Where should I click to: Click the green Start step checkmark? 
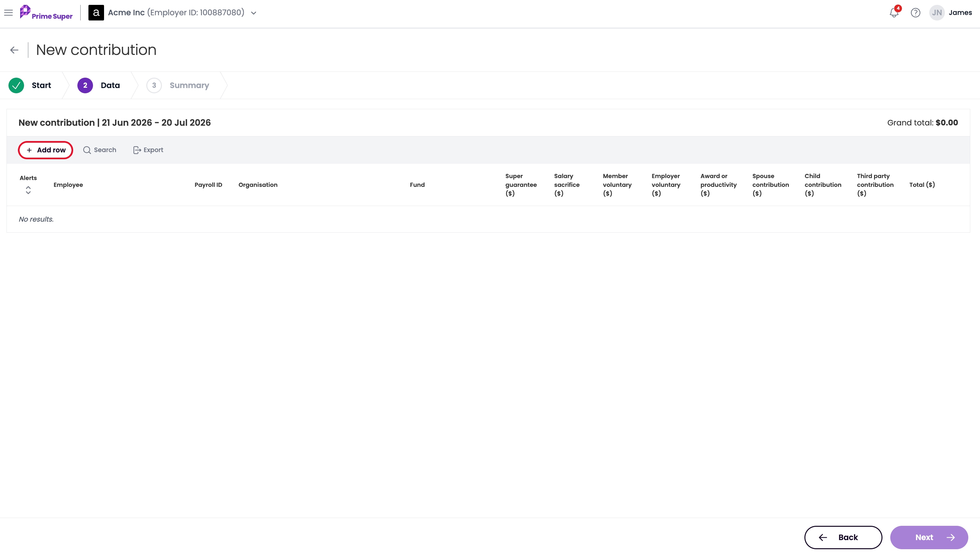coord(16,85)
